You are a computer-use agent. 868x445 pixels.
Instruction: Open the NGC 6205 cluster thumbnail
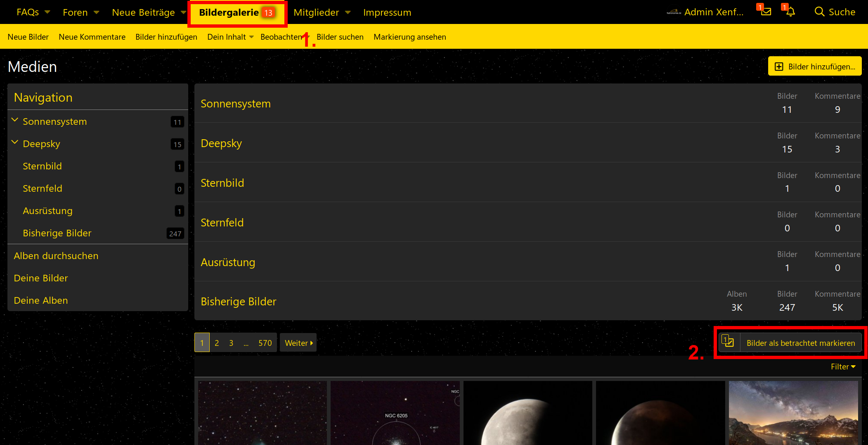click(x=395, y=413)
